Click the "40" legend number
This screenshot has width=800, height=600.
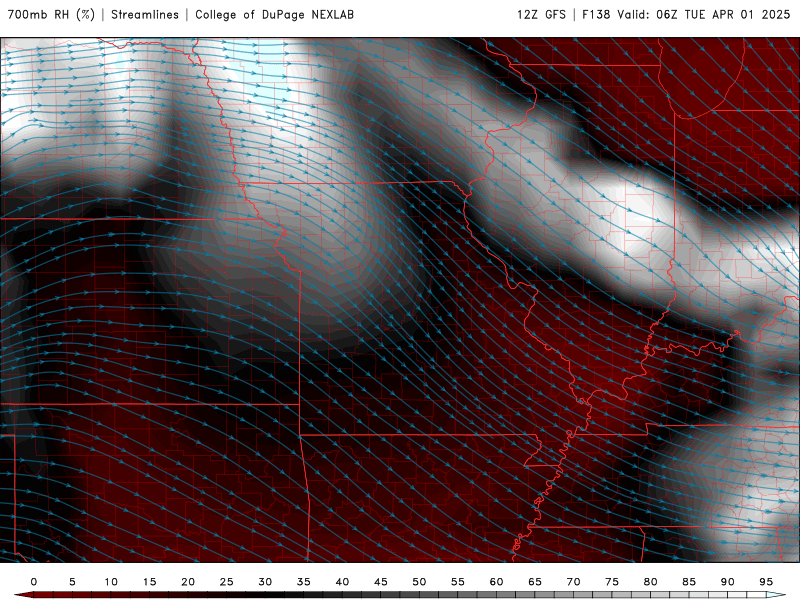pos(342,582)
